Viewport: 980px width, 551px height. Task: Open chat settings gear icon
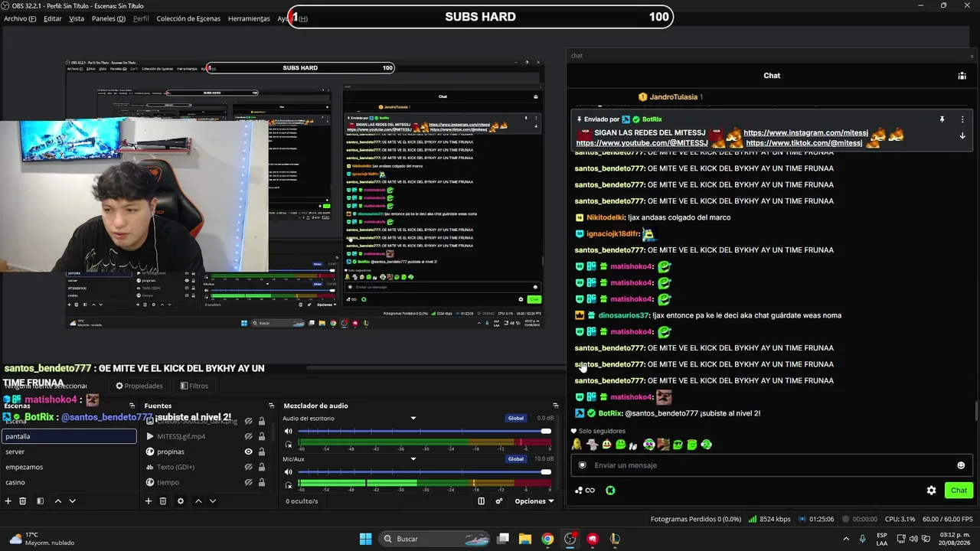pyautogui.click(x=931, y=491)
